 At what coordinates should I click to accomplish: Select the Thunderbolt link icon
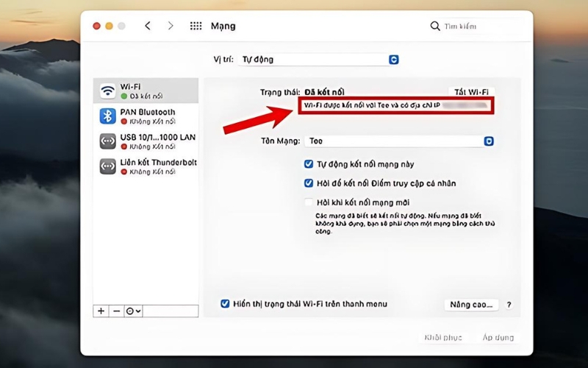(x=107, y=166)
